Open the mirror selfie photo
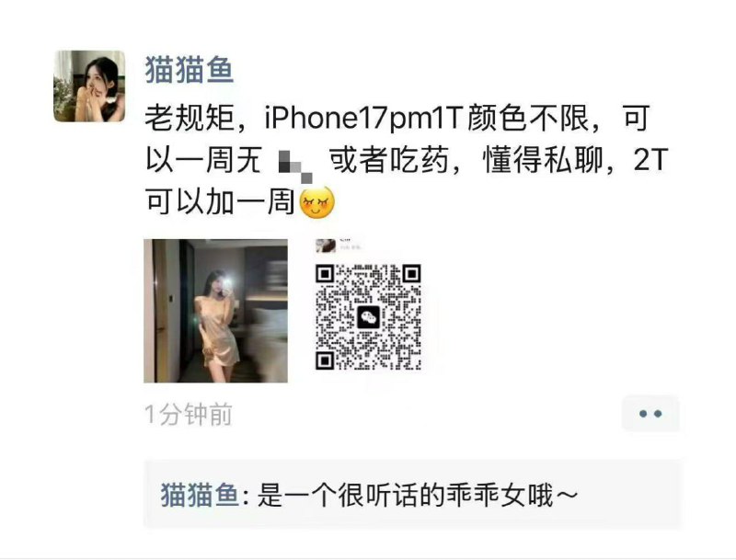 (215, 311)
